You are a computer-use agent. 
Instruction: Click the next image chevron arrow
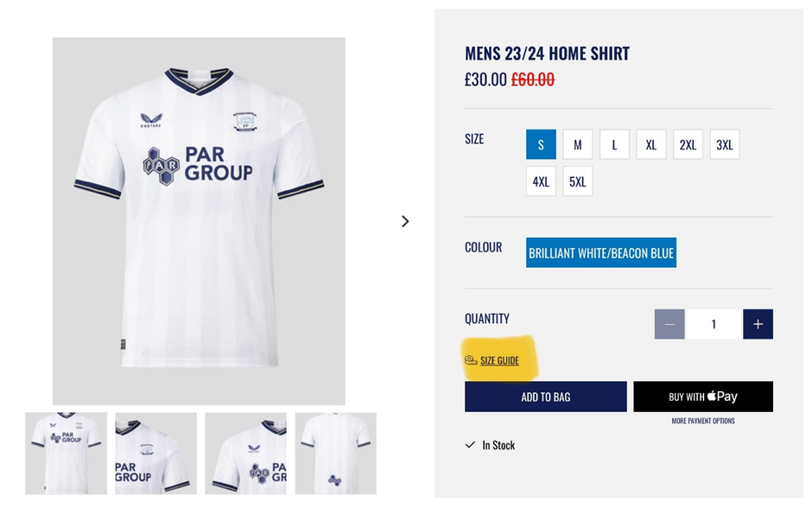point(405,222)
